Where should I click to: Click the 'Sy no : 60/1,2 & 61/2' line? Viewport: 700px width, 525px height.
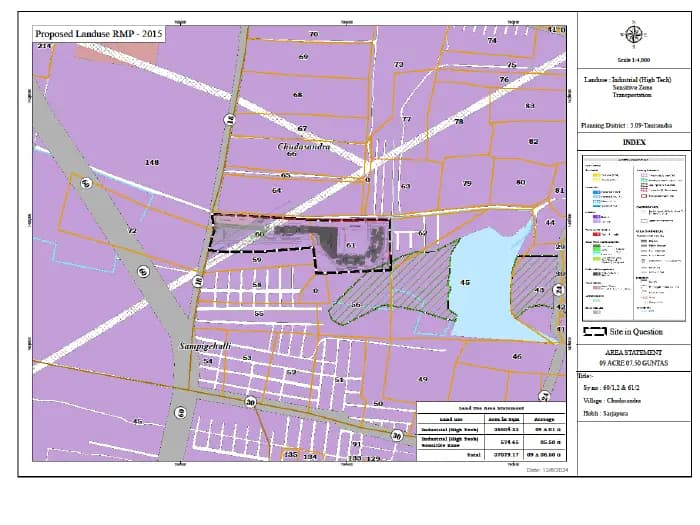point(610,388)
